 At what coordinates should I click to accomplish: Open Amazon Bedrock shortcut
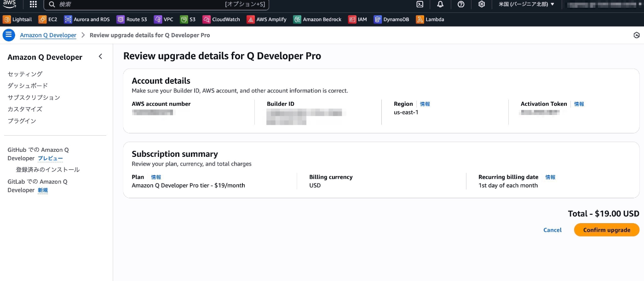click(317, 19)
